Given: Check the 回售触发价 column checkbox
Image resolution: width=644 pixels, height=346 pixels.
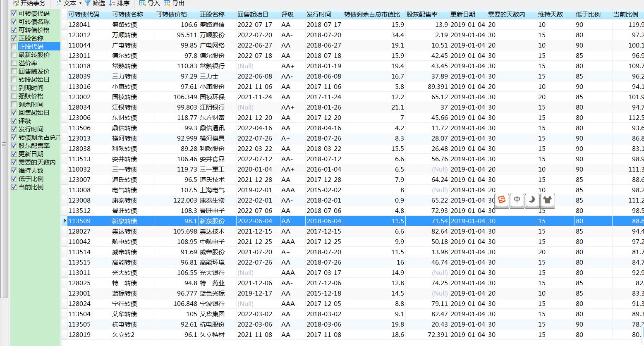Looking at the screenshot, I should point(14,71).
